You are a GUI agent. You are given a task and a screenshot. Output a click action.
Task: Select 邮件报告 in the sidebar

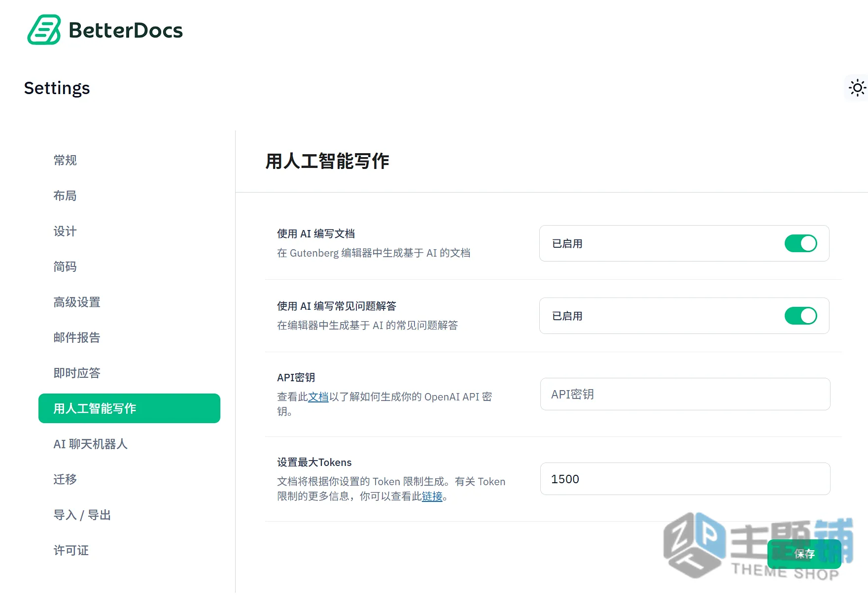[x=77, y=337]
